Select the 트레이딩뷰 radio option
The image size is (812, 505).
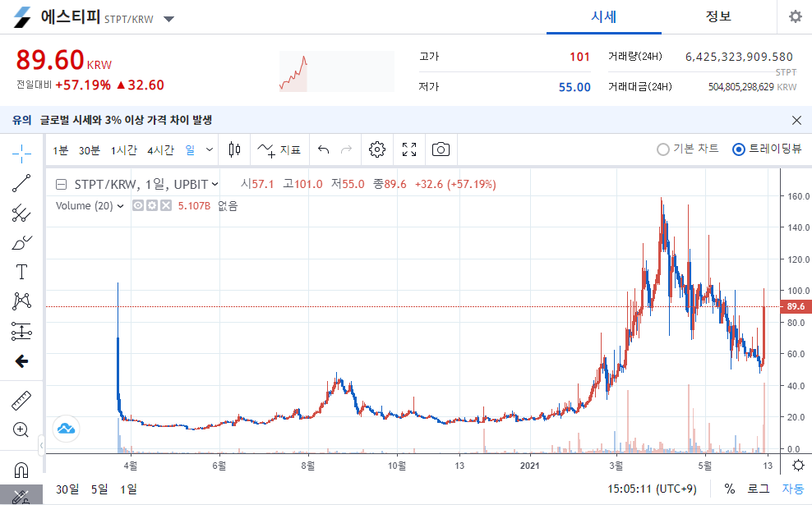coord(767,149)
